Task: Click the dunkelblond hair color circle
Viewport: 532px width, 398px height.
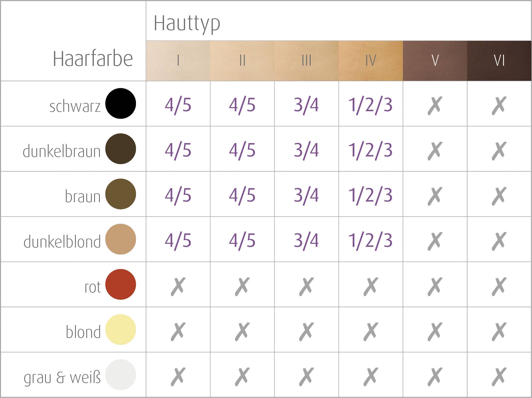Action: click(x=120, y=239)
